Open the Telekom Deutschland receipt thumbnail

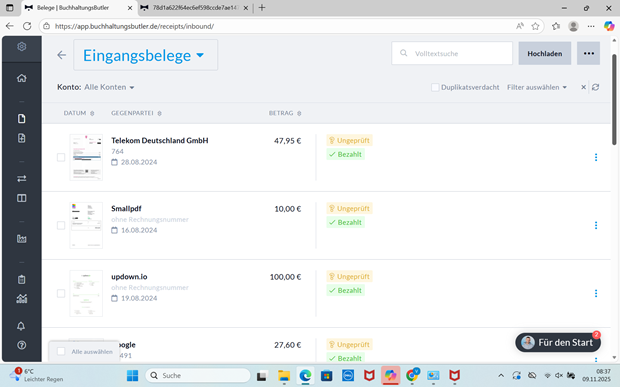coord(86,157)
